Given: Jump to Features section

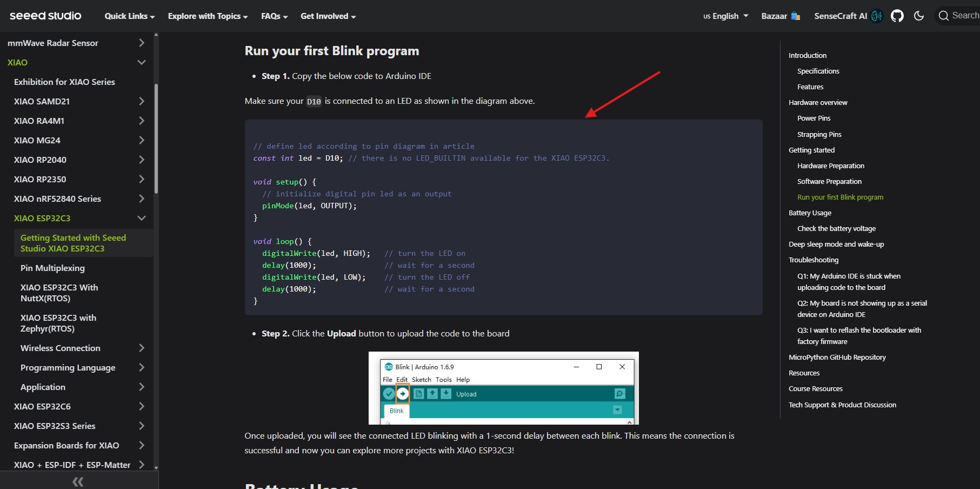Looking at the screenshot, I should tap(810, 87).
